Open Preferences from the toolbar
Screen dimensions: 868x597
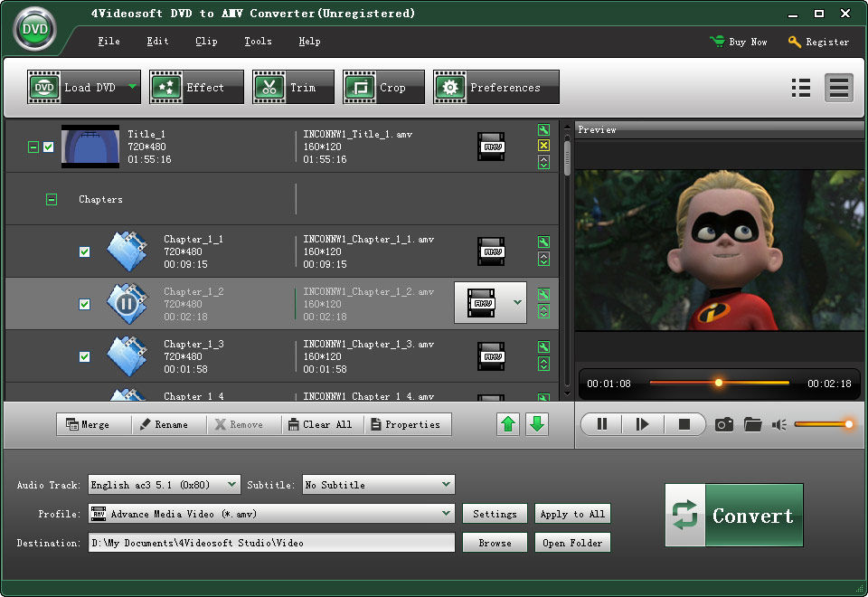496,87
